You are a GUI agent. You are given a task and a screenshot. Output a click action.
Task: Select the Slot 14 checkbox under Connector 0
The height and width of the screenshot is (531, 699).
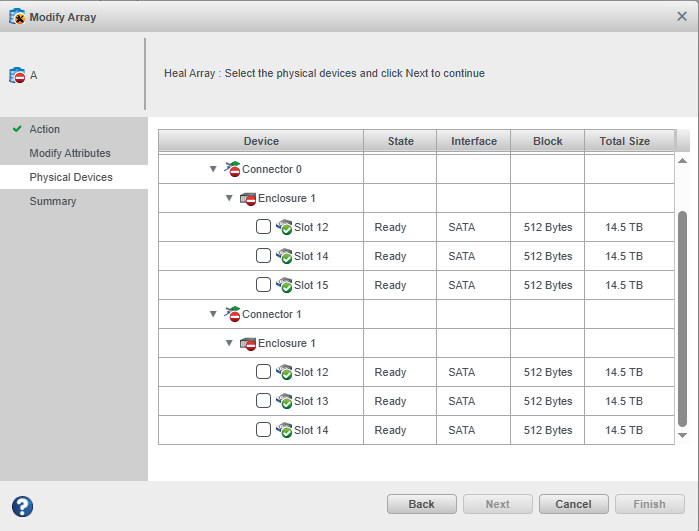(x=263, y=256)
